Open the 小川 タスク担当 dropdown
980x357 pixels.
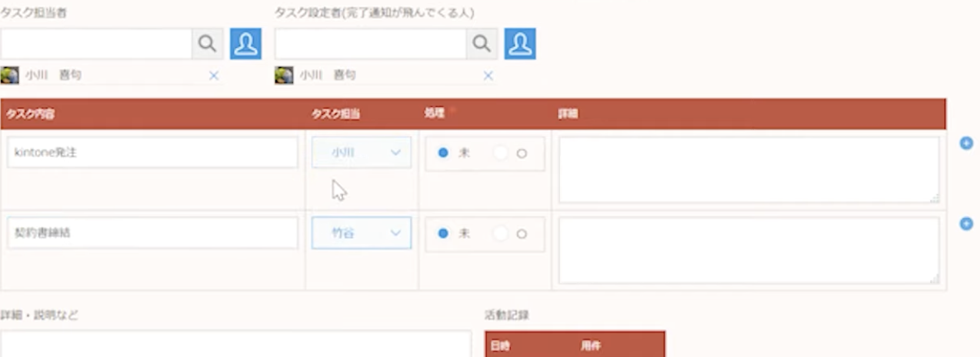pos(361,153)
